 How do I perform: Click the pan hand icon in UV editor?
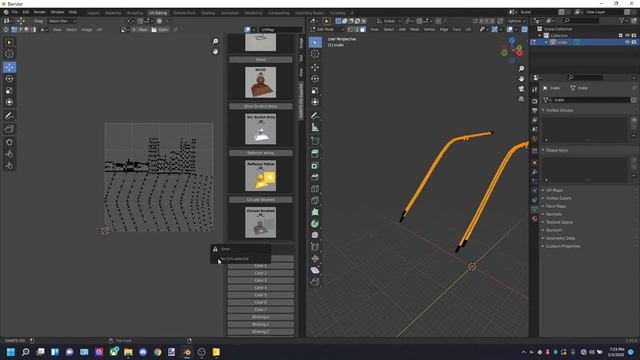click(215, 51)
